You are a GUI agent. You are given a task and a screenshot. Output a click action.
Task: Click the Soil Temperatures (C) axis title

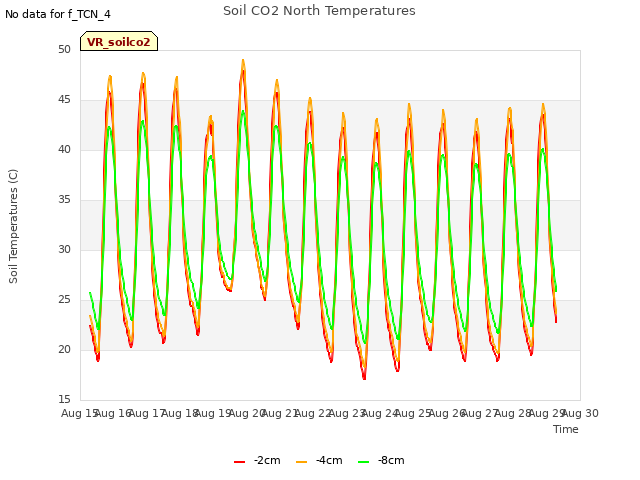pyautogui.click(x=13, y=226)
